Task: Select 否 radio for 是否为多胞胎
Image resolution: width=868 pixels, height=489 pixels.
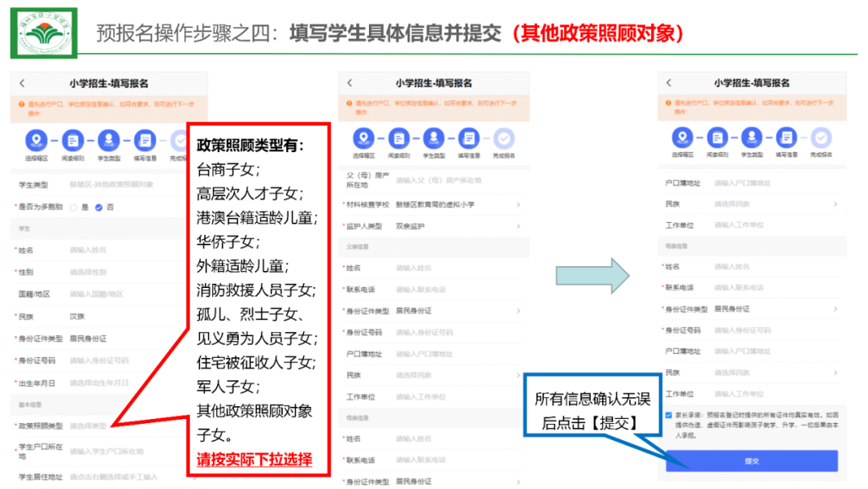Action: [99, 207]
